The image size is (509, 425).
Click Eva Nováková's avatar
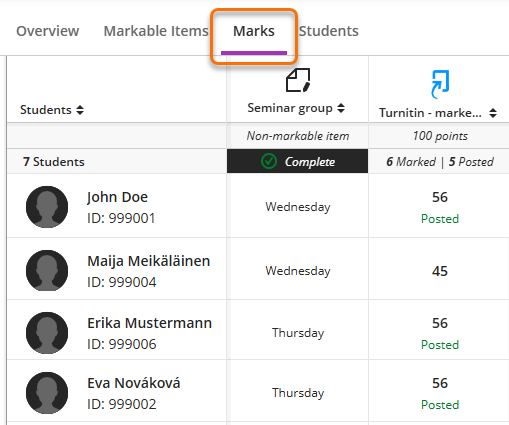coord(47,393)
